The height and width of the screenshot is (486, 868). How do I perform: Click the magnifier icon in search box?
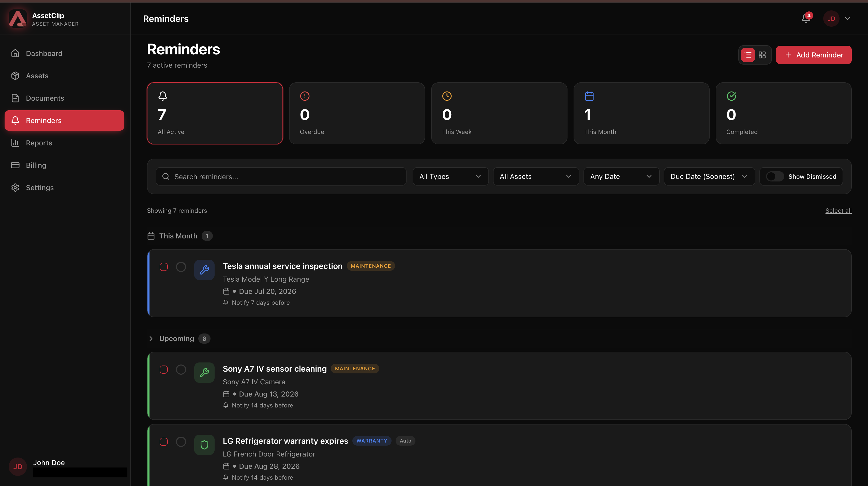(x=166, y=176)
